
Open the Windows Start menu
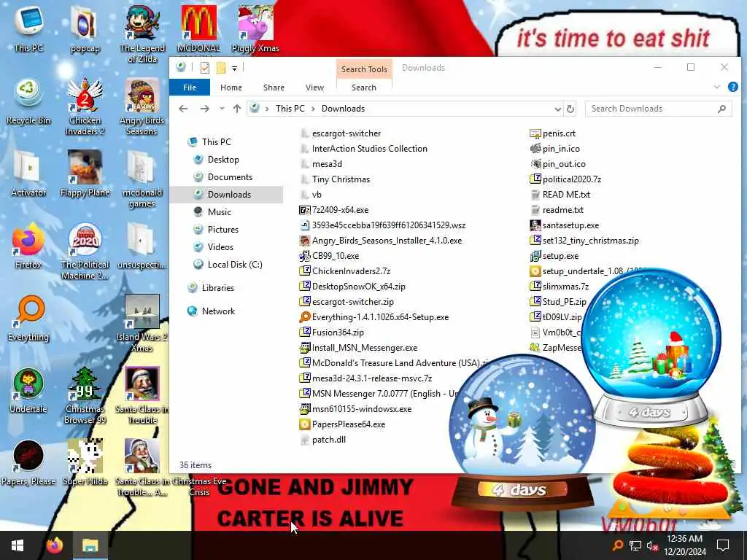pos(18,545)
